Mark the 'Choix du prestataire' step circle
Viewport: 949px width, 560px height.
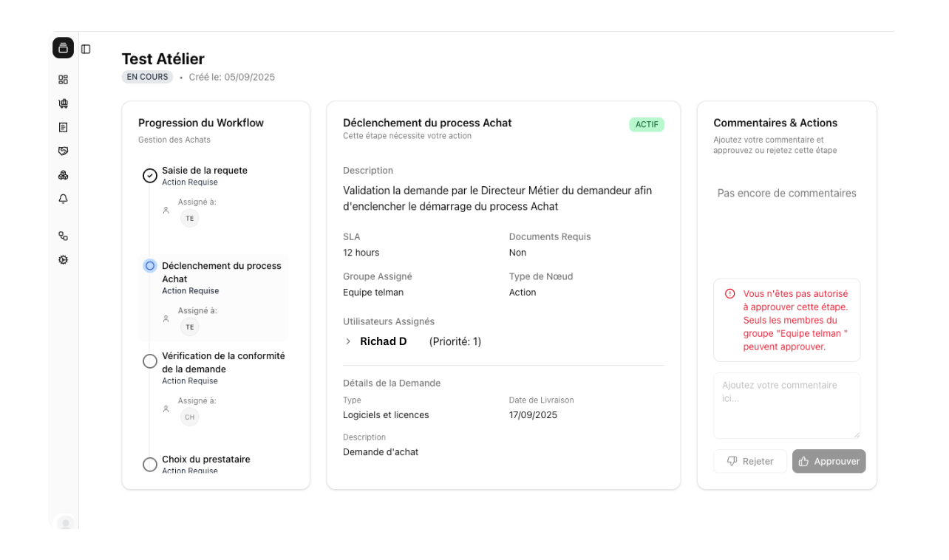(x=150, y=464)
